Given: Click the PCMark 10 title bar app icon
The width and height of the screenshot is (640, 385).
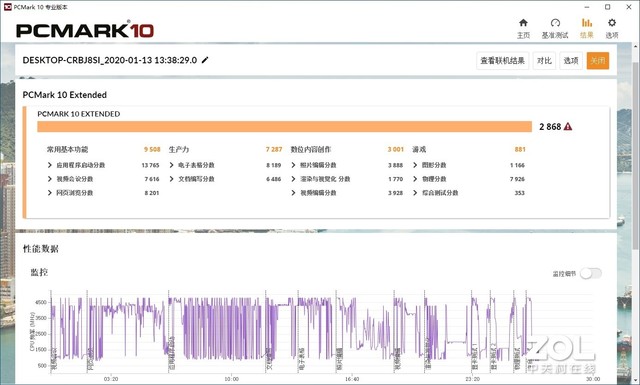Looking at the screenshot, I should tap(7, 7).
